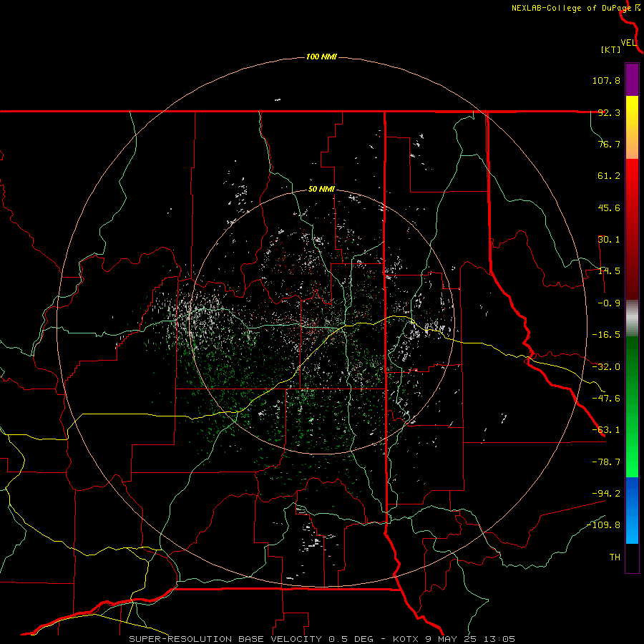Pick the red segment of color bar

[632, 229]
